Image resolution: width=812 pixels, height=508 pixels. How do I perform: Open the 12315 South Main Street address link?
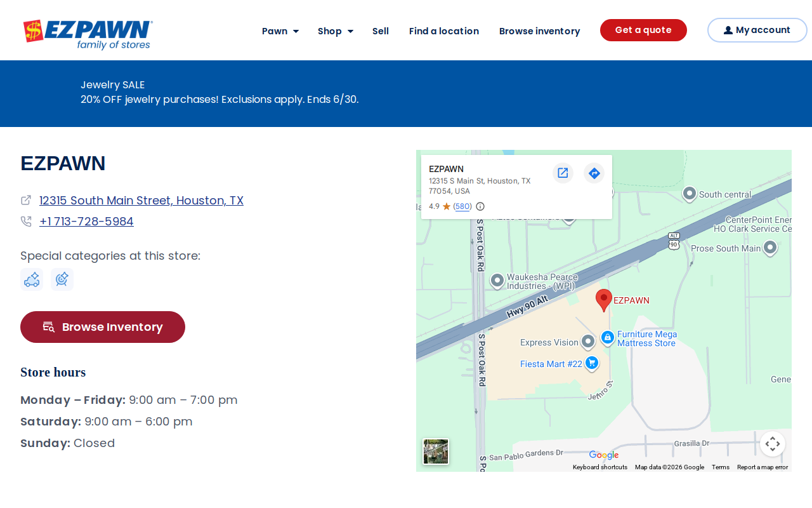click(x=141, y=201)
